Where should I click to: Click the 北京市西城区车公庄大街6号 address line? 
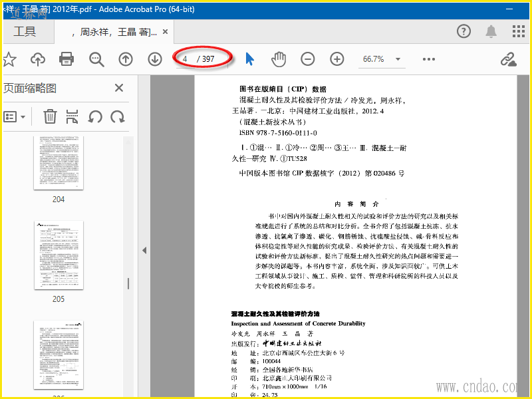coord(288,353)
